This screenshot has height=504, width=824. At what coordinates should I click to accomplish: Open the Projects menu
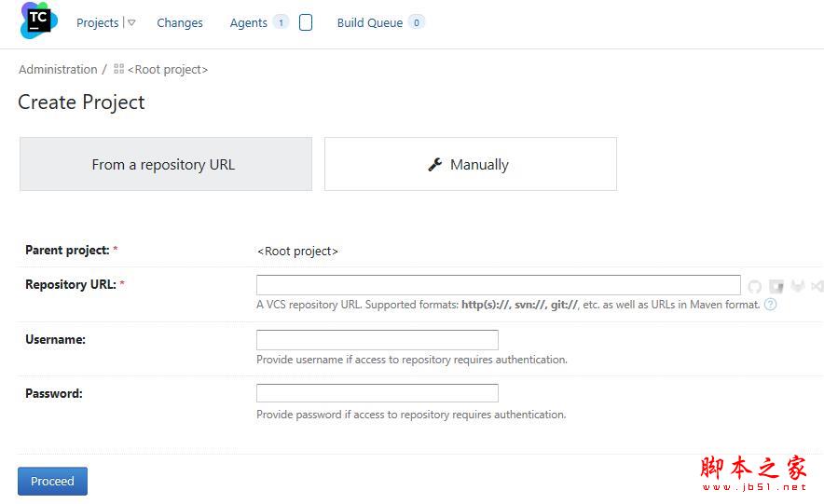tap(97, 22)
